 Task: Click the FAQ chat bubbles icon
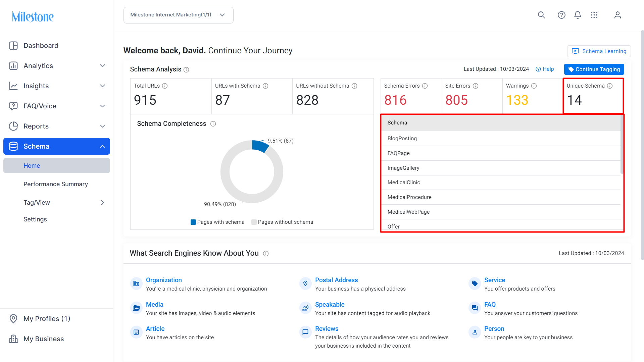point(475,308)
